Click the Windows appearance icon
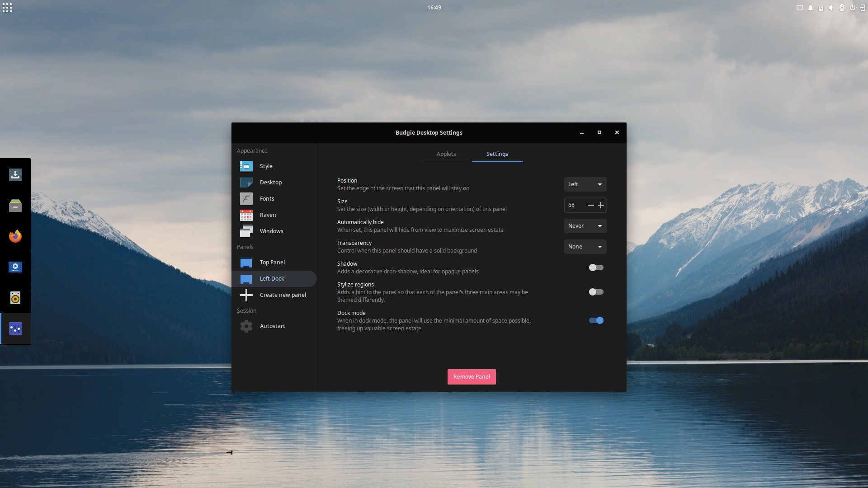Viewport: 868px width, 488px height. click(246, 230)
